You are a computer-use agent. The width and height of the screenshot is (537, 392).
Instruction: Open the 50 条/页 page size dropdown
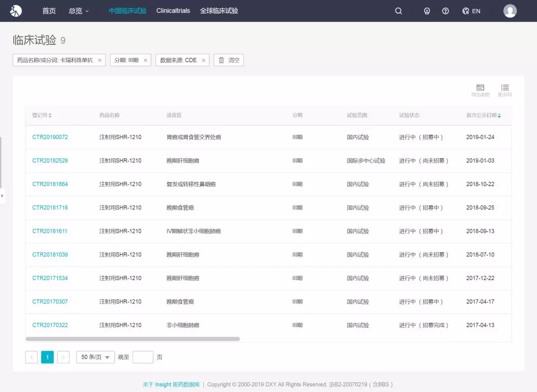[95, 357]
